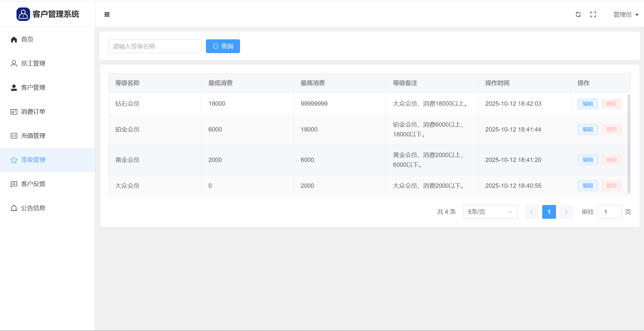Click 编辑 for 钻石会员 row
The image size is (644, 331).
pyautogui.click(x=588, y=104)
